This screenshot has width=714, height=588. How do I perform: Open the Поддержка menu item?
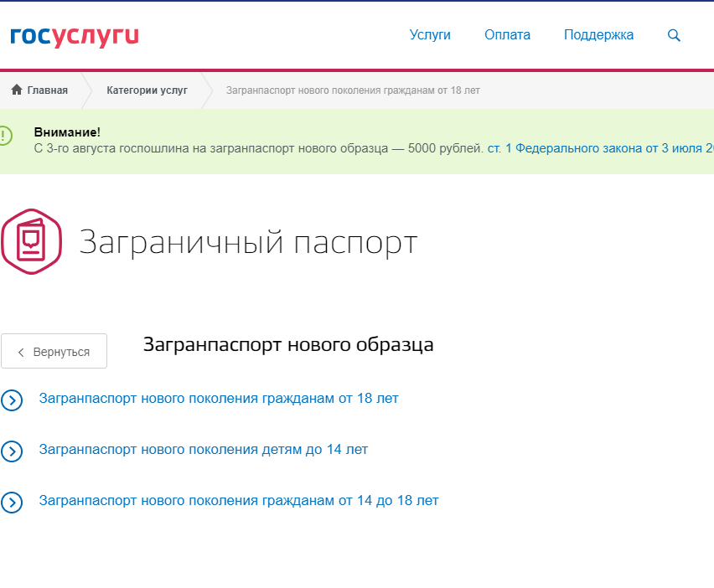coord(598,35)
